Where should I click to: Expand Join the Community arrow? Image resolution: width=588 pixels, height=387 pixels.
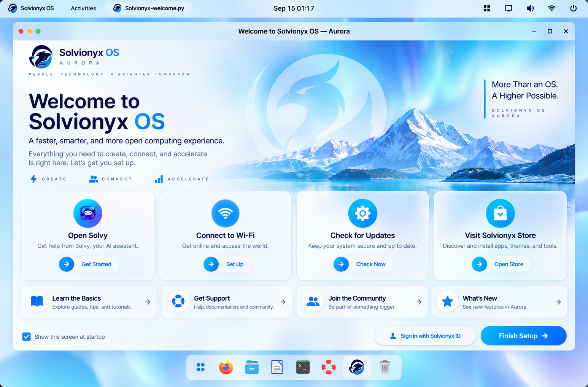point(419,302)
